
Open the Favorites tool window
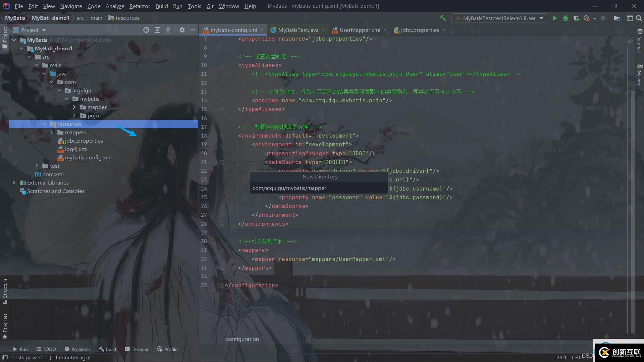(5, 326)
